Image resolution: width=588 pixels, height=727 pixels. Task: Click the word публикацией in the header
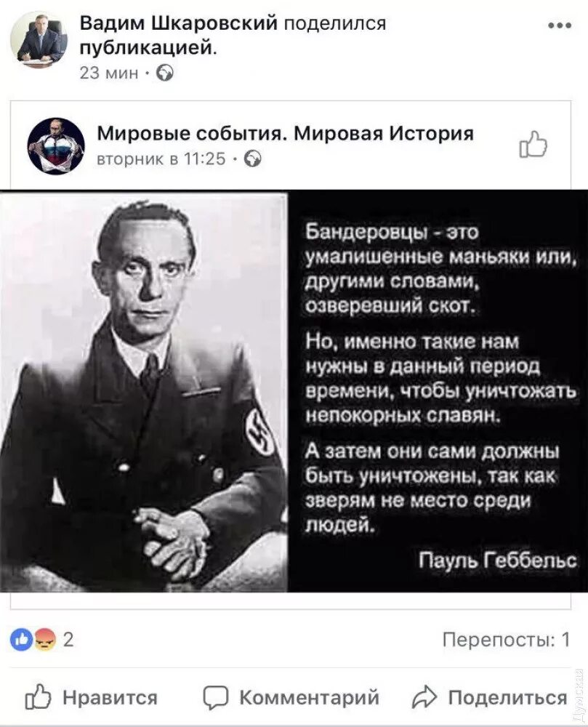148,48
